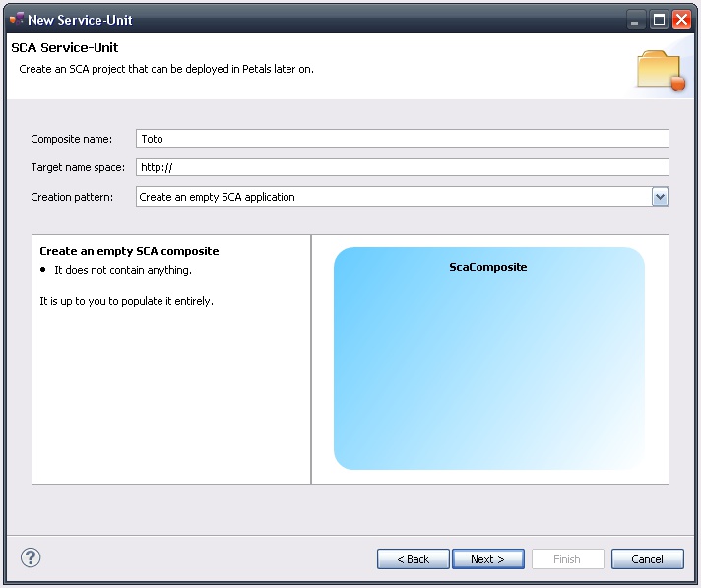Viewport: 701px width, 588px height.
Task: Select the ScaComposite title text in the preview
Action: point(488,267)
